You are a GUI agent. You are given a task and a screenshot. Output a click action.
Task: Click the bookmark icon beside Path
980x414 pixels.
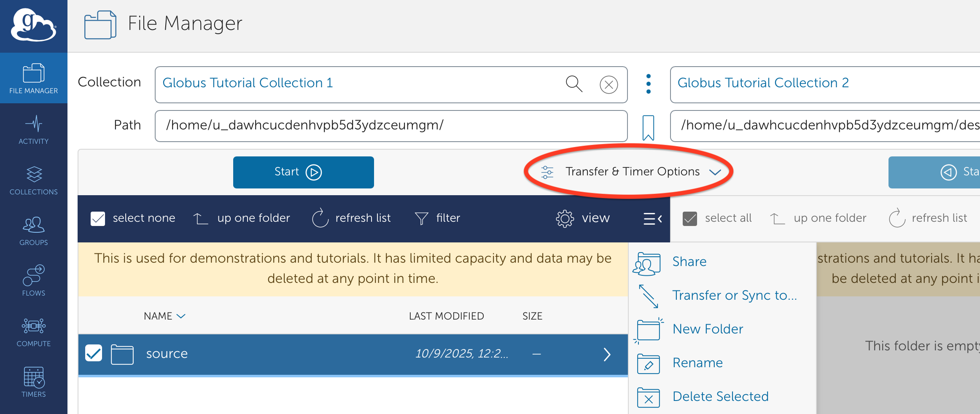(648, 127)
